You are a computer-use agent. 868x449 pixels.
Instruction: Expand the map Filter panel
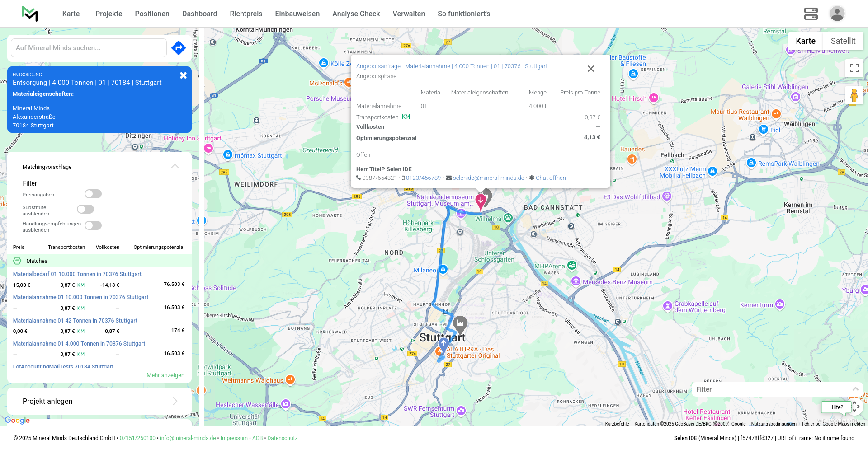coord(855,389)
